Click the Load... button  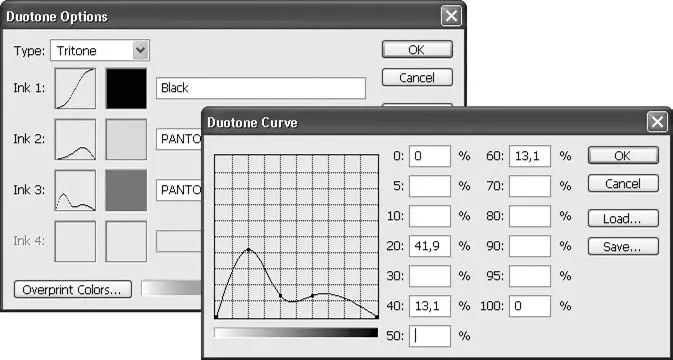(623, 218)
